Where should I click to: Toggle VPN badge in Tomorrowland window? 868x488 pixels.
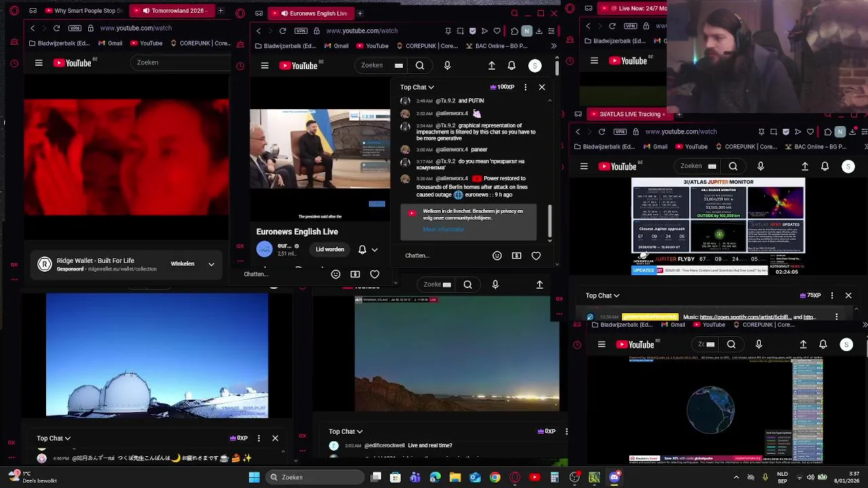coord(75,28)
